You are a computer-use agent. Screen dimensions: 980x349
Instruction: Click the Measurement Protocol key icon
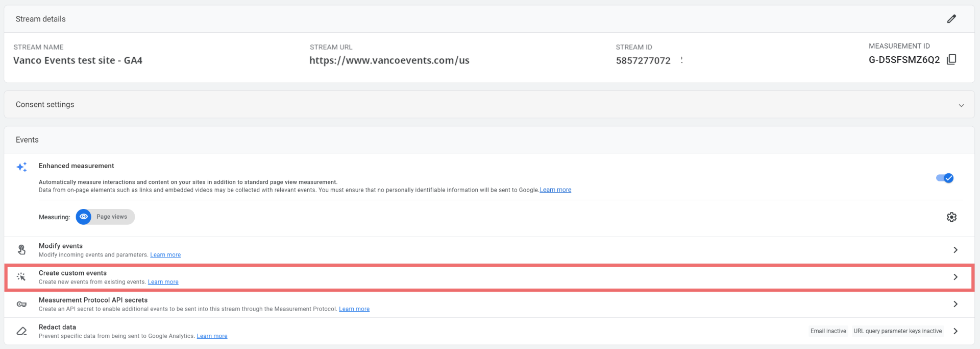click(x=21, y=305)
